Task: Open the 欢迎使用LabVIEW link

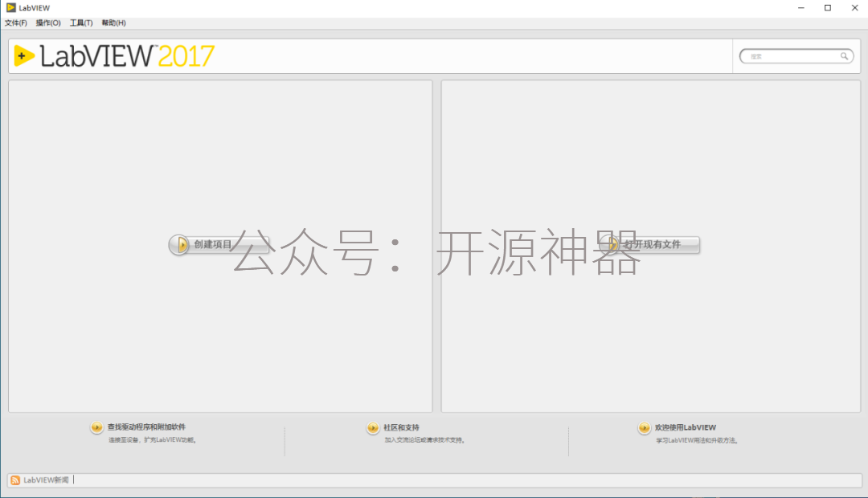Action: pos(685,427)
